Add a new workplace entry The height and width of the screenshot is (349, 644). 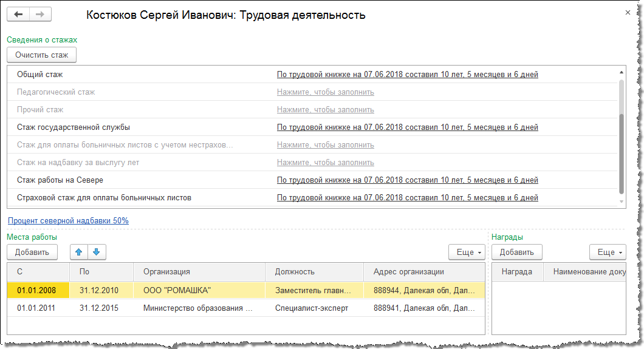[x=32, y=252]
